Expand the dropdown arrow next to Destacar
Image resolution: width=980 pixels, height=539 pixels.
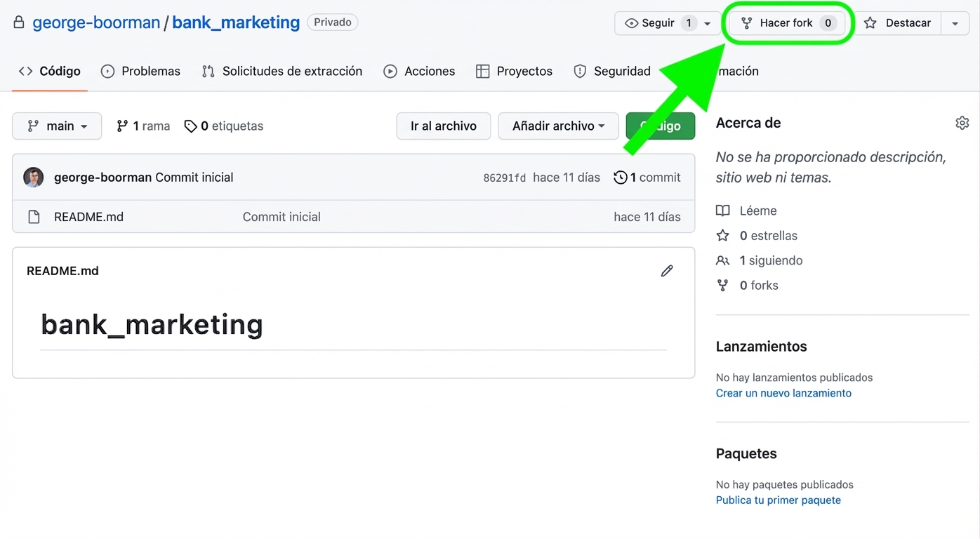pos(955,23)
